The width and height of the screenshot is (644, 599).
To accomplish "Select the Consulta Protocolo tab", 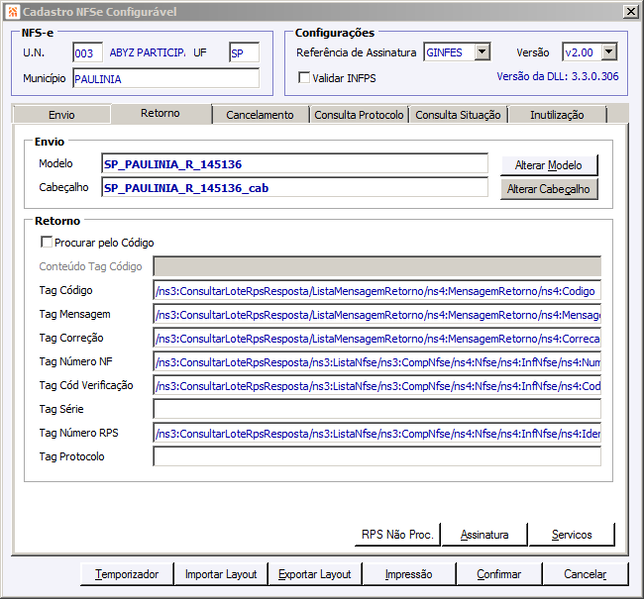I will [359, 115].
